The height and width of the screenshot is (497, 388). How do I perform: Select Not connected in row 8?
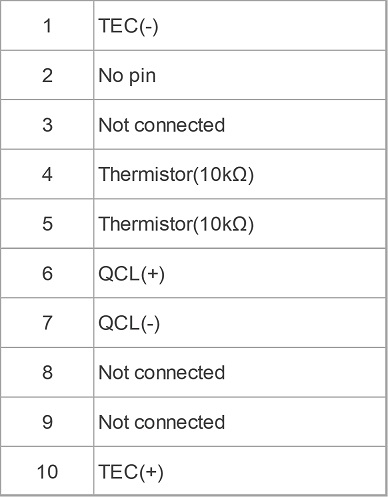(x=162, y=372)
